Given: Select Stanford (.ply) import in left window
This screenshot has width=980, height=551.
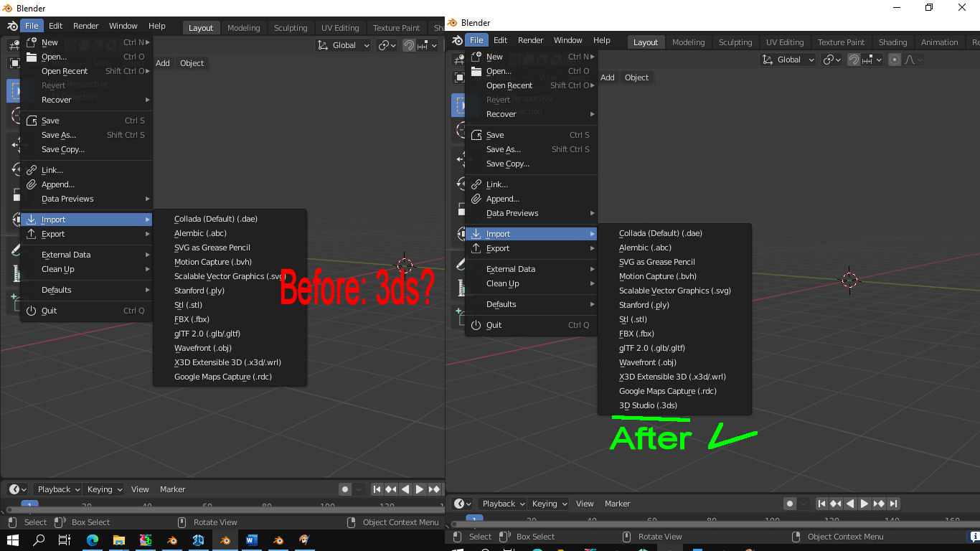Looking at the screenshot, I should click(230, 291).
